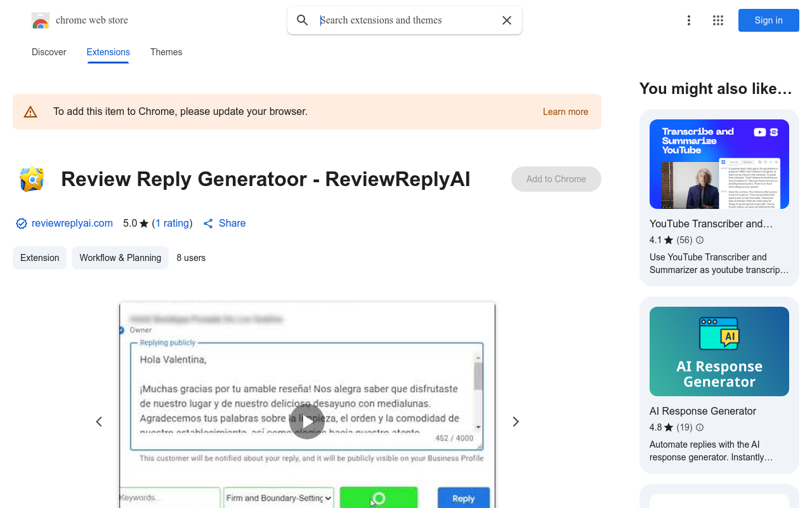This screenshot has width=812, height=508.
Task: Click the Chrome Web Store logo
Action: (41, 20)
